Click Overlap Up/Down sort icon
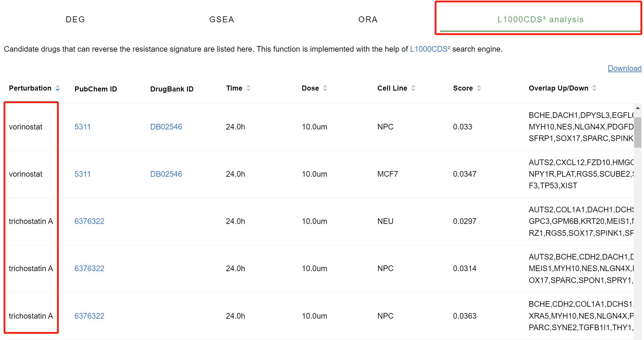Screen dimensions: 644x340 click(594, 88)
